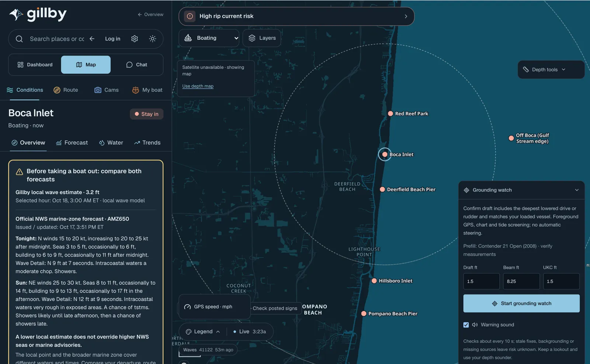Viewport: 590px width, 364px height.
Task: Open the Trends sub-tab
Action: click(x=147, y=143)
